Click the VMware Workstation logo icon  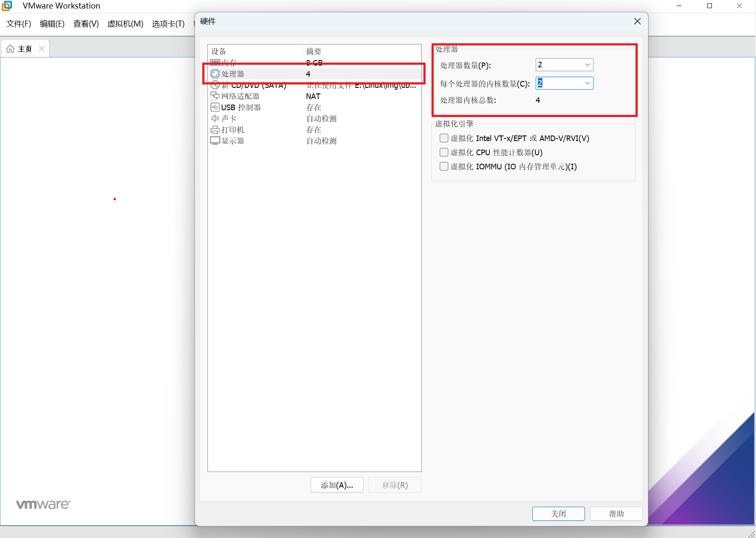pos(7,6)
